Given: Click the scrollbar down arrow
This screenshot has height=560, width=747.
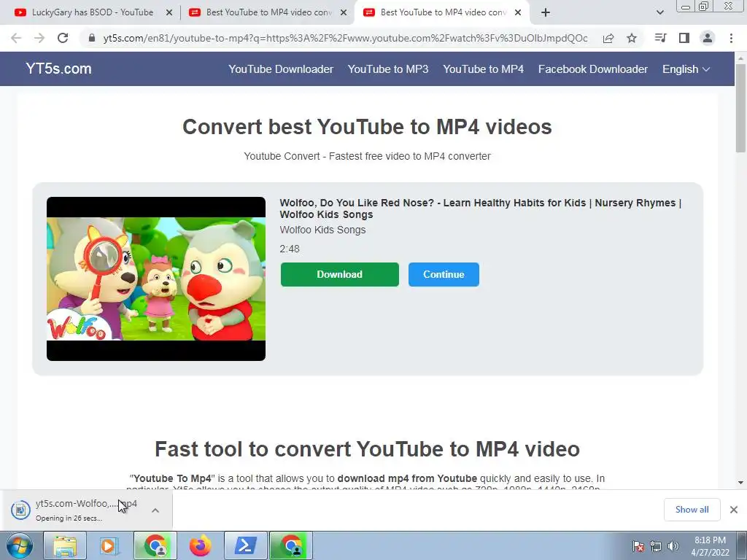Looking at the screenshot, I should point(740,483).
